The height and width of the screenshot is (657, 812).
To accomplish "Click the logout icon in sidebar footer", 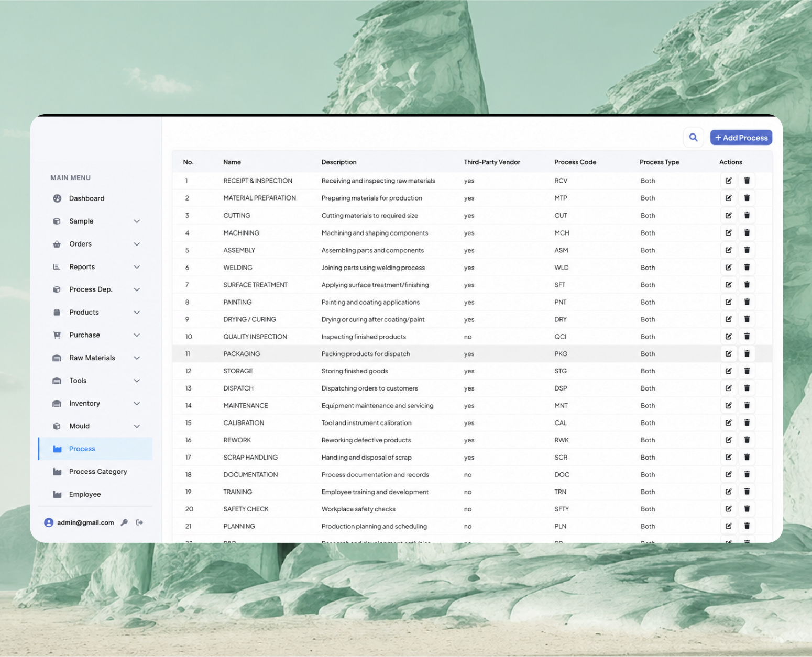I will pos(139,522).
